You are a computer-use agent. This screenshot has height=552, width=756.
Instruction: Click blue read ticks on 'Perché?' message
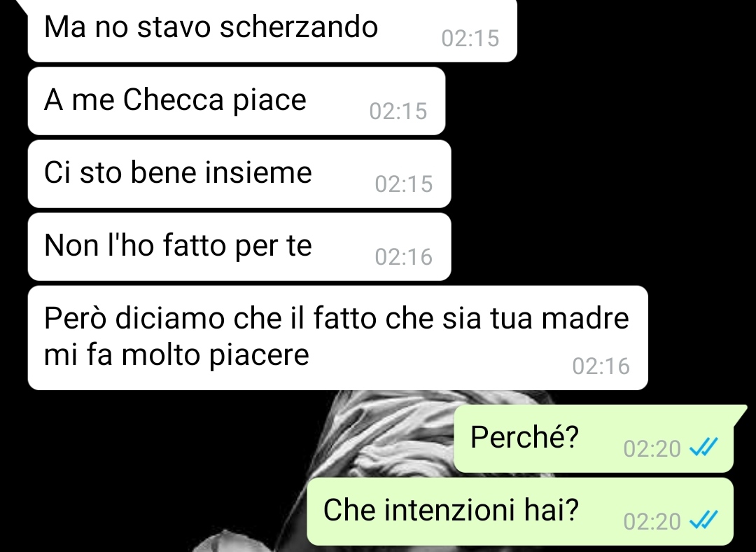pyautogui.click(x=703, y=448)
